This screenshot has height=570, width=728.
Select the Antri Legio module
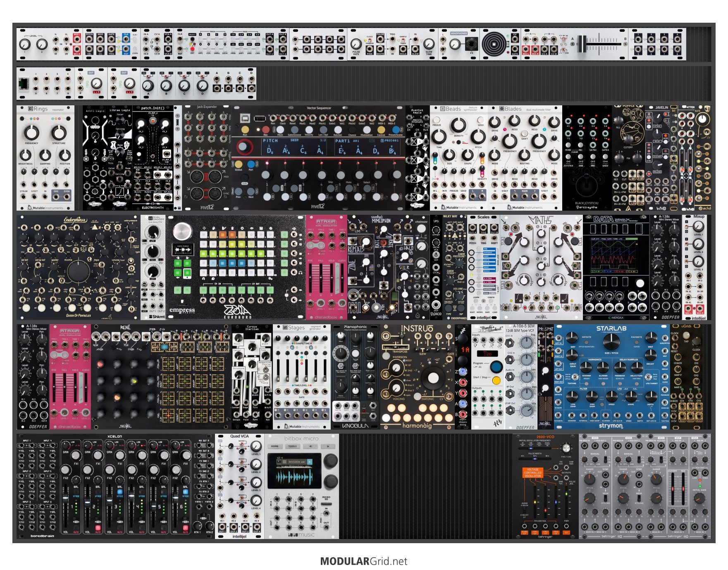point(95,158)
